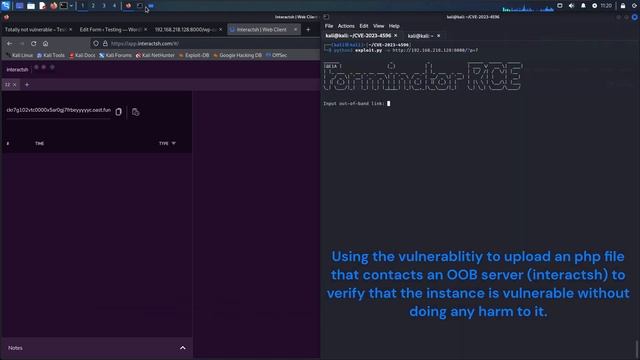
Task: Open the session logout icon in panel
Action: click(635, 6)
